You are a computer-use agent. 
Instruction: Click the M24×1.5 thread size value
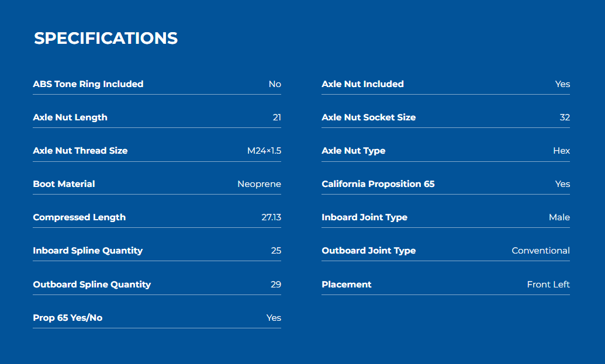pyautogui.click(x=264, y=151)
